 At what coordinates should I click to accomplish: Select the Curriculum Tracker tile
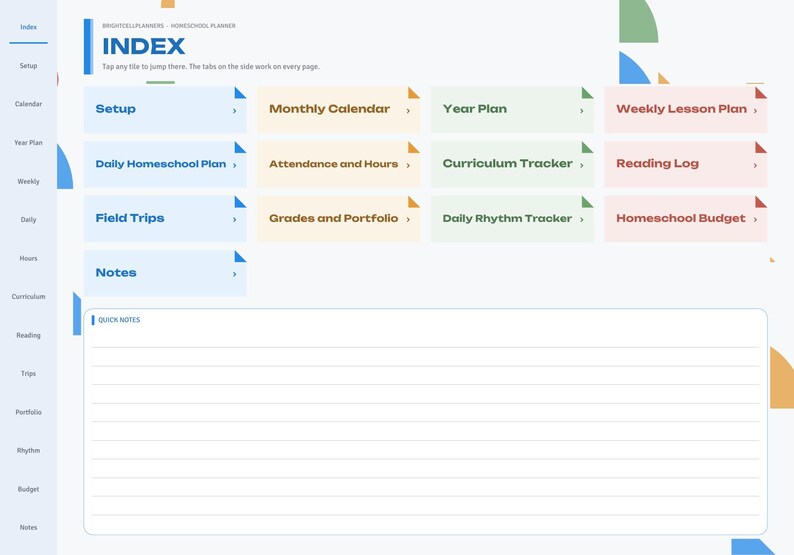pyautogui.click(x=512, y=164)
